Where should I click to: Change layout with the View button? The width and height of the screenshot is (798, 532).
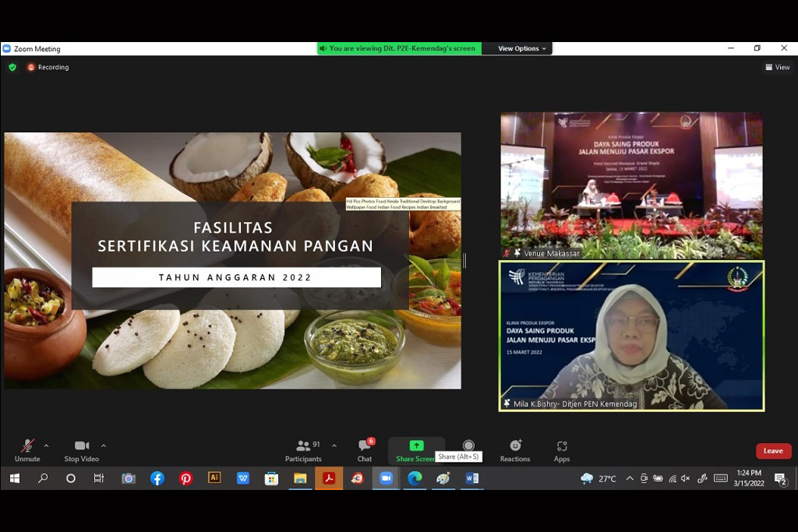click(x=778, y=68)
